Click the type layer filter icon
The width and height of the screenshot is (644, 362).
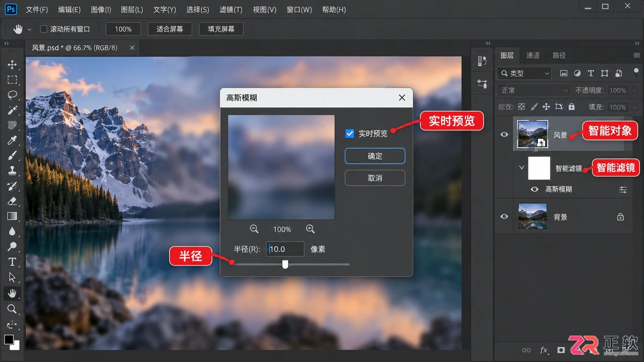[591, 73]
